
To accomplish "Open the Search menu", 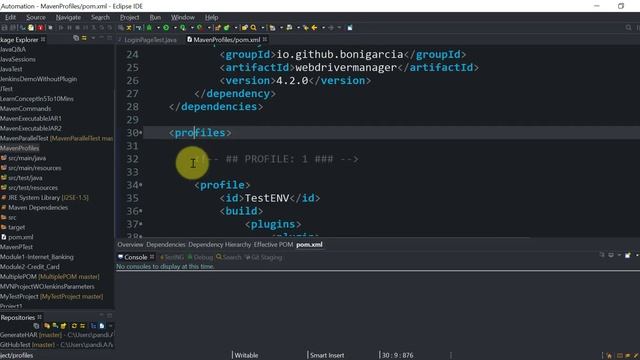I will [x=100, y=17].
